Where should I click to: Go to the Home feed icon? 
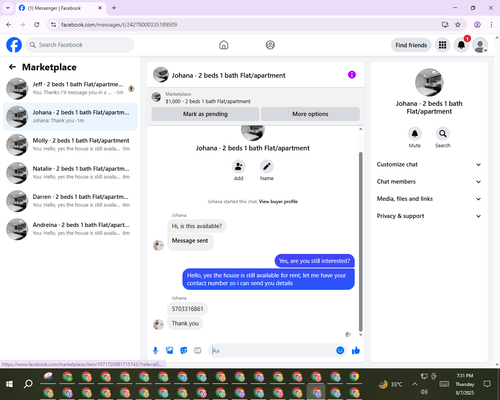click(224, 45)
